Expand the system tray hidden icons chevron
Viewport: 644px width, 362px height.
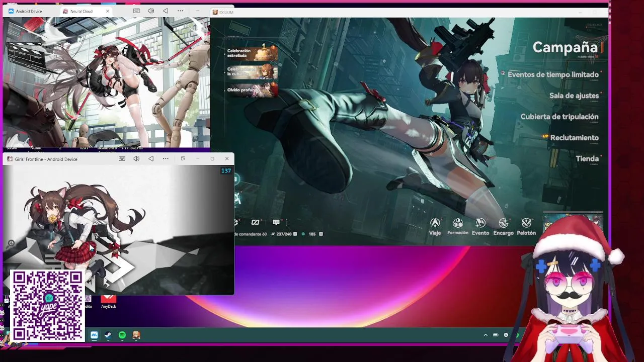[x=486, y=335]
